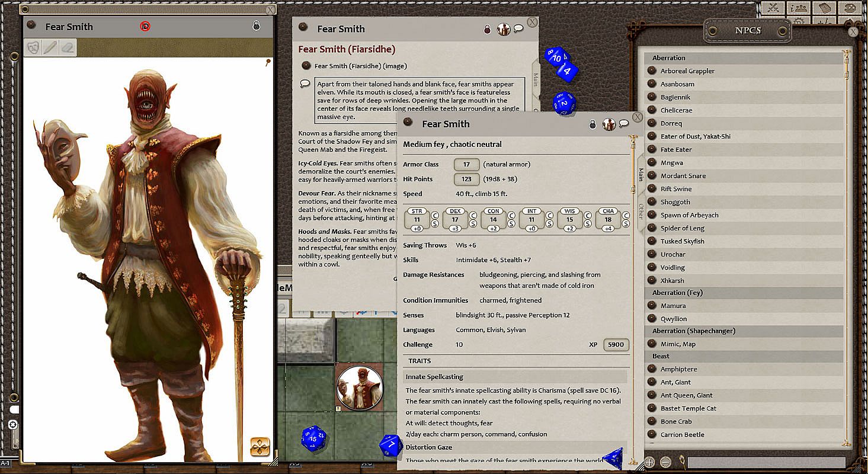
Task: Roll CHA check with its C button
Action: (x=627, y=216)
